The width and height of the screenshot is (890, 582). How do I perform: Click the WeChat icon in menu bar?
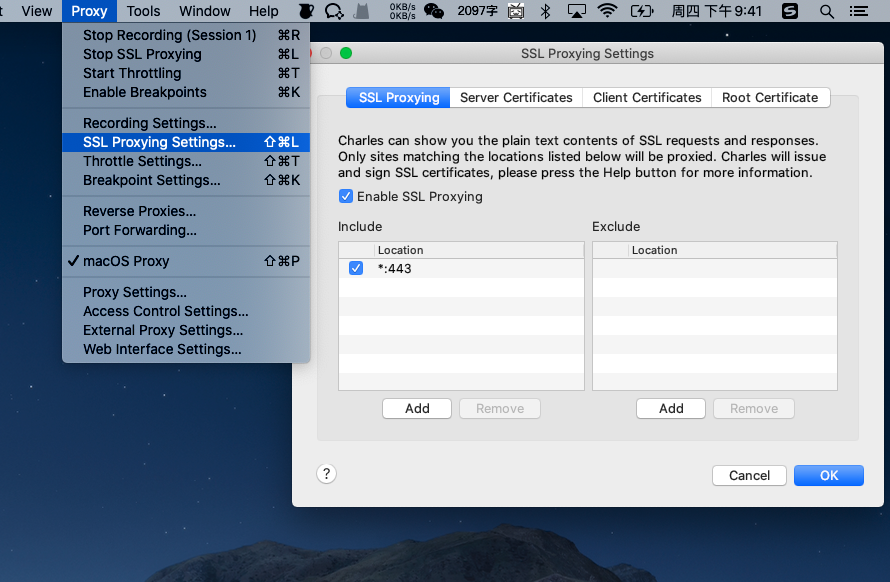[434, 11]
